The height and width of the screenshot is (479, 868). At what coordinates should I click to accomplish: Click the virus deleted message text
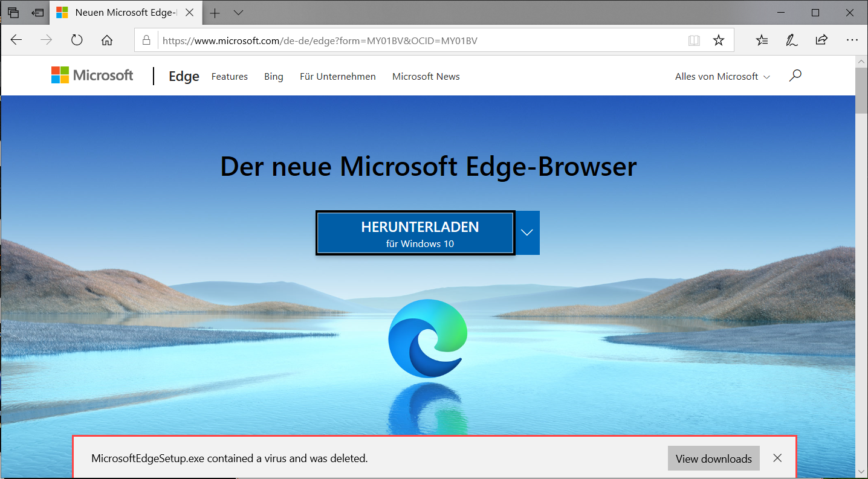coord(230,458)
